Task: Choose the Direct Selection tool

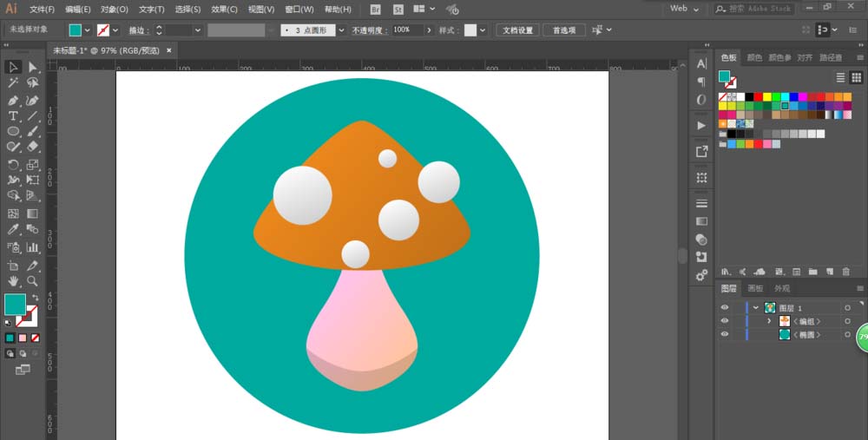Action: [32, 67]
